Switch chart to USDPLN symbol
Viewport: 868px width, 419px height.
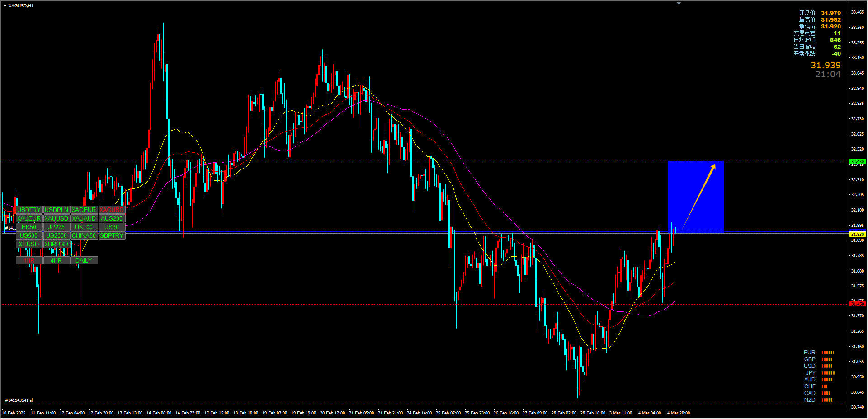pyautogui.click(x=57, y=210)
